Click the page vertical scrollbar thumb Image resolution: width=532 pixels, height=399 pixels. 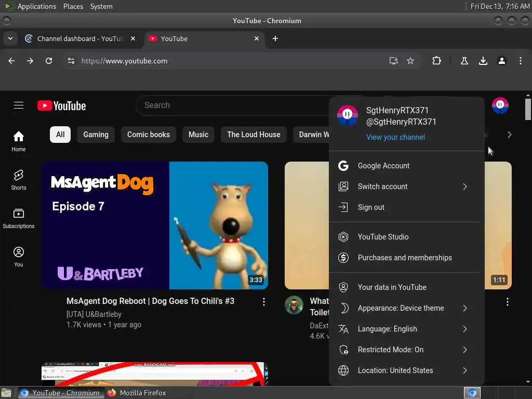(528, 109)
